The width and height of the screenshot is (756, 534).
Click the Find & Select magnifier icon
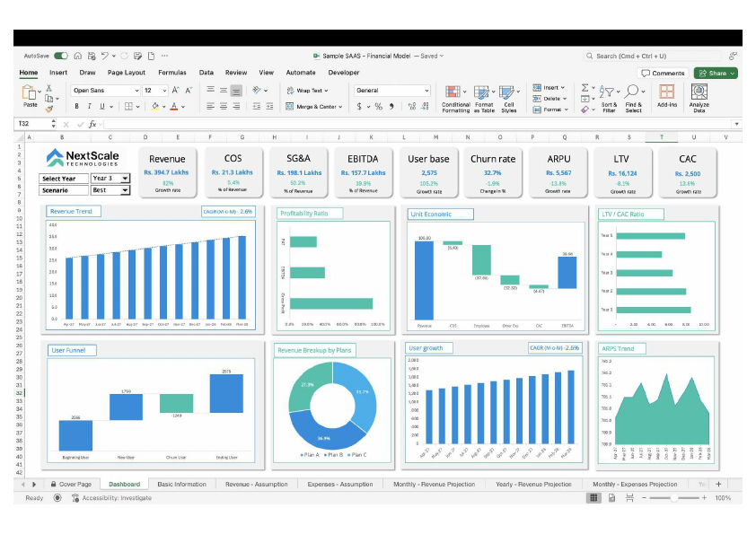(631, 92)
